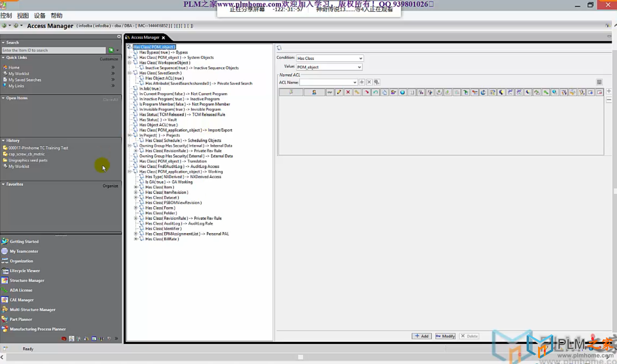
Task: Click the delete ACL X icon beside ACL Name
Action: 369,82
